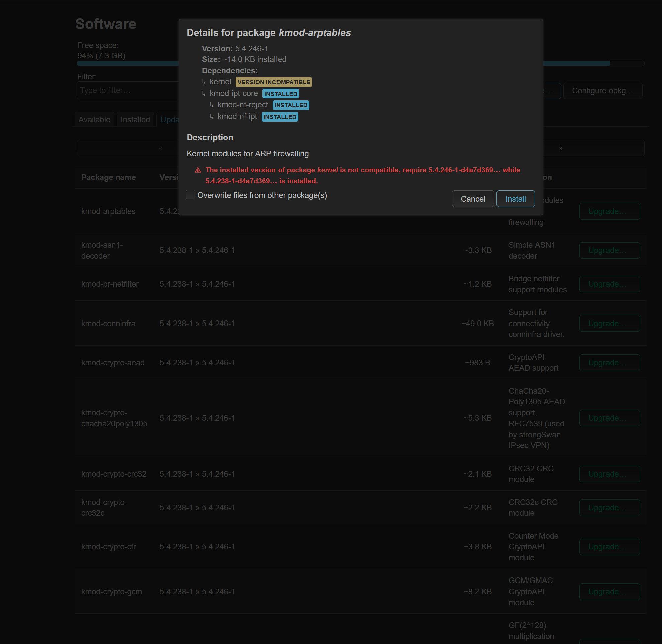Click INSTALLED badge next to kmod-ipt-core
Viewport: 662px width, 644px height.
pyautogui.click(x=280, y=94)
